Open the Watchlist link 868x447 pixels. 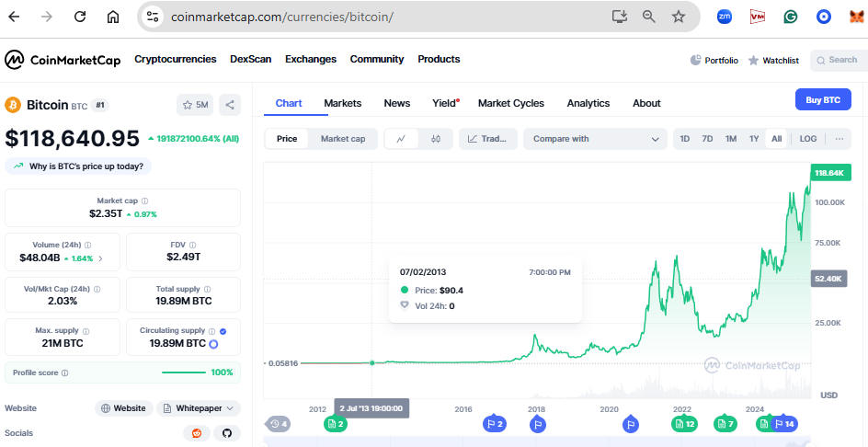[x=774, y=61]
